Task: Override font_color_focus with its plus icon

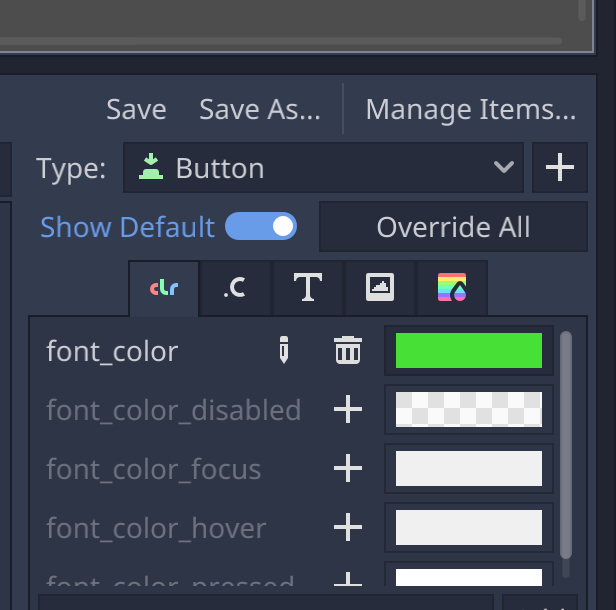Action: coord(348,468)
